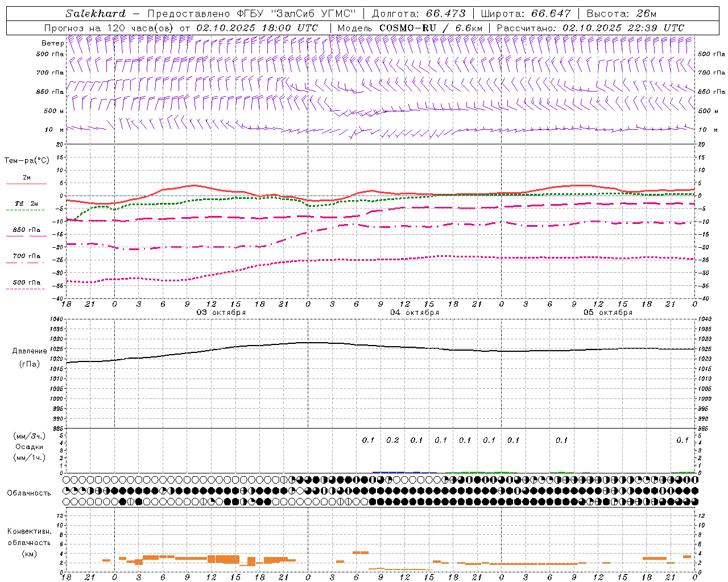Click the "Высота: 26м" label
Screen dimensions: 728x582
click(x=621, y=14)
